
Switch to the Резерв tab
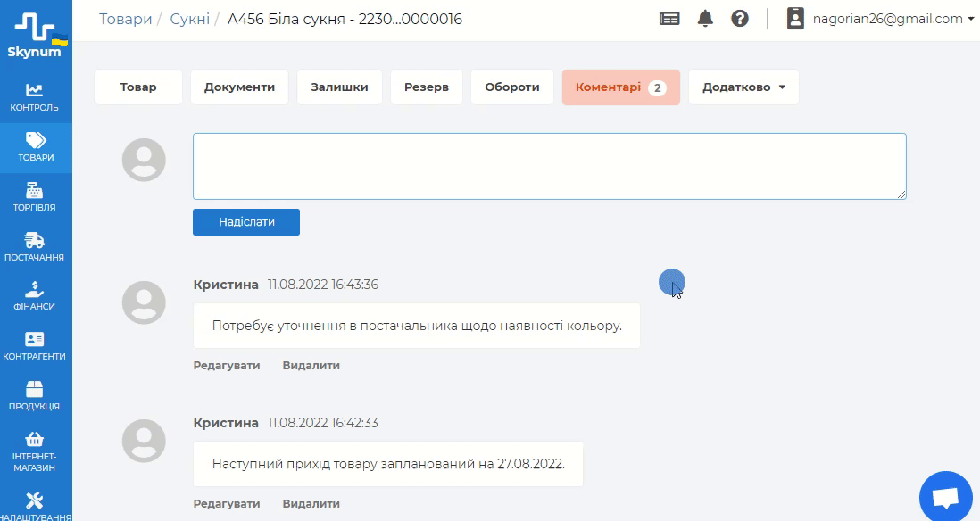[427, 87]
